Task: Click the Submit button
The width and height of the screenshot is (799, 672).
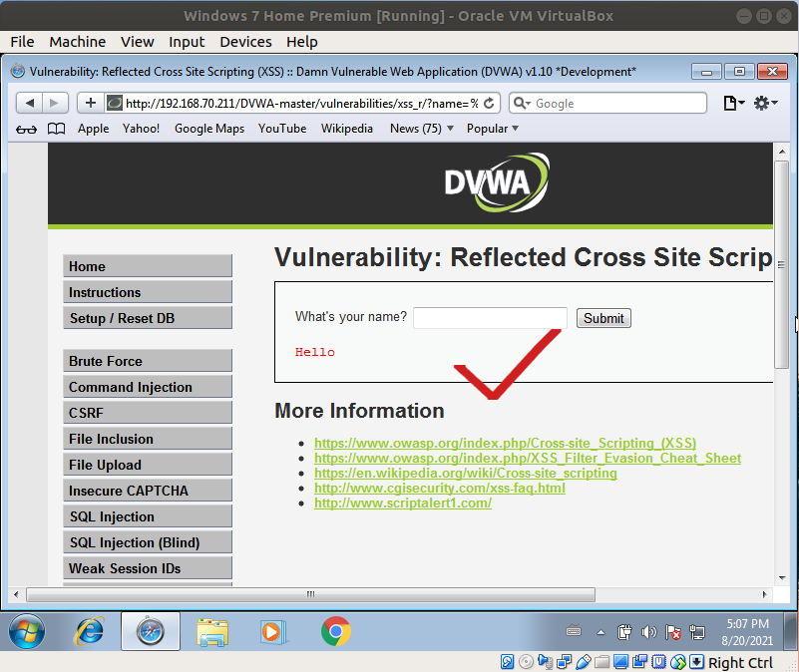Action: pos(603,318)
